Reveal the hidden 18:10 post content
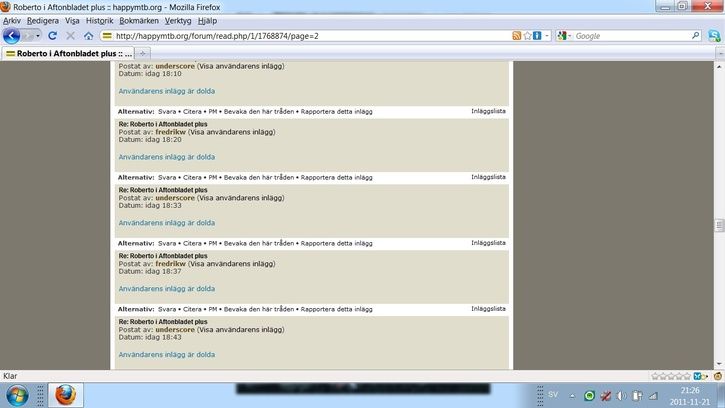Viewport: 725px width, 408px height. pos(166,91)
